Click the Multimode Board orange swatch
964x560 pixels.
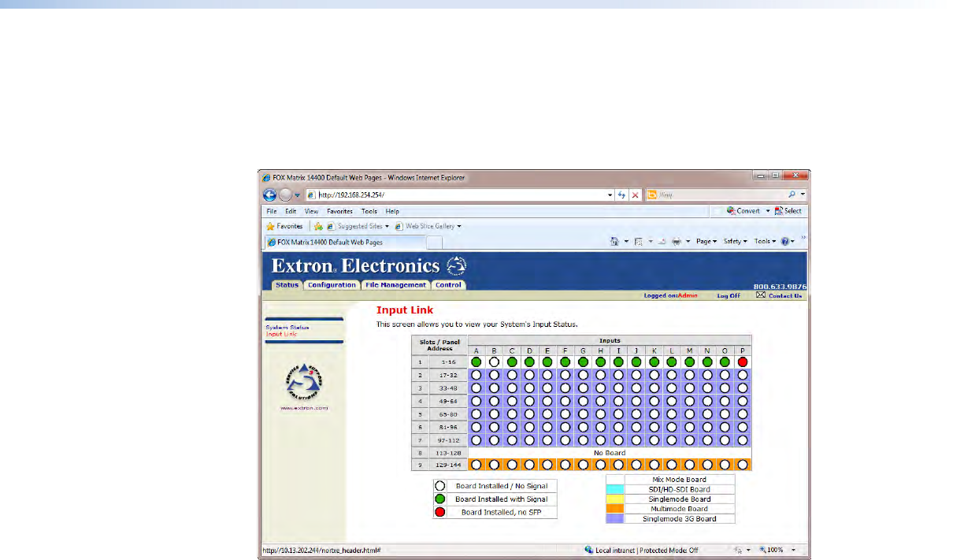point(615,509)
